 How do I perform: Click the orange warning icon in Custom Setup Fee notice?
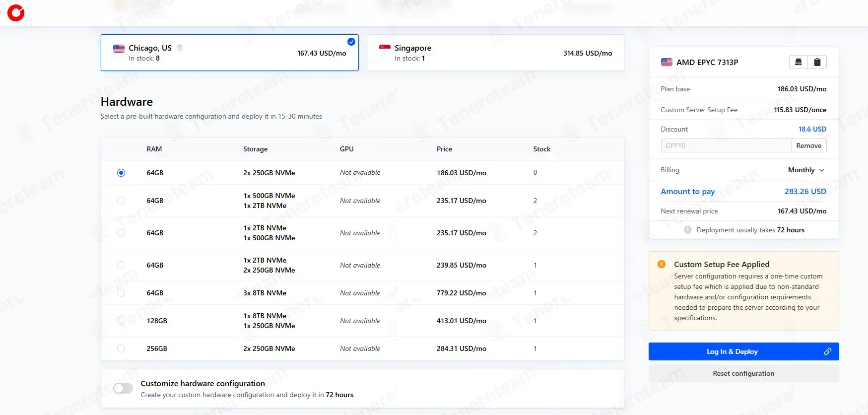pos(662,264)
